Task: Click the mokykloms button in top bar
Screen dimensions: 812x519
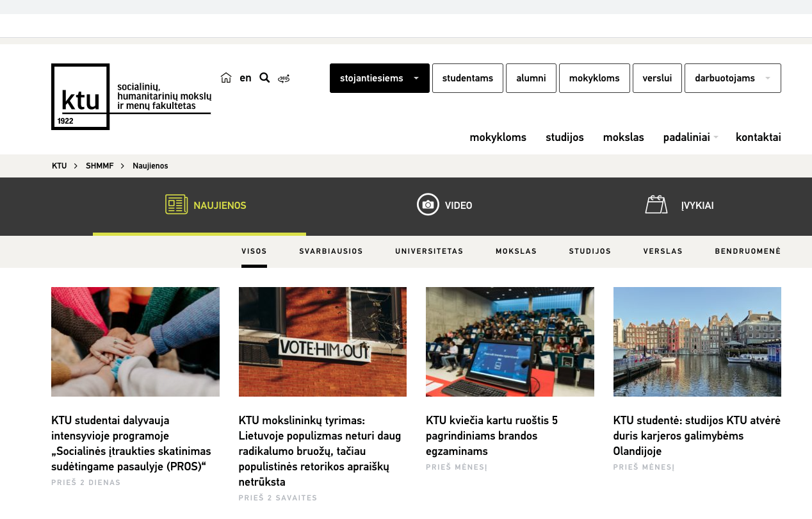Action: (594, 78)
